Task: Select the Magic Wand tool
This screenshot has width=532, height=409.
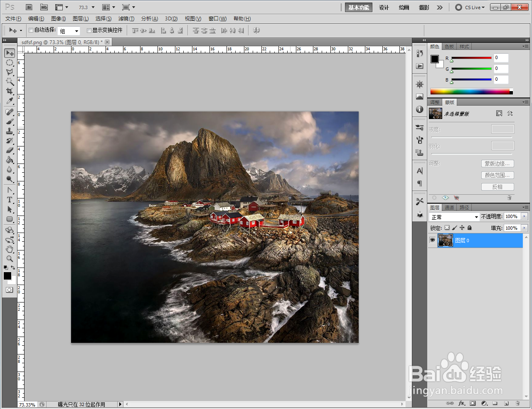Action: tap(10, 82)
